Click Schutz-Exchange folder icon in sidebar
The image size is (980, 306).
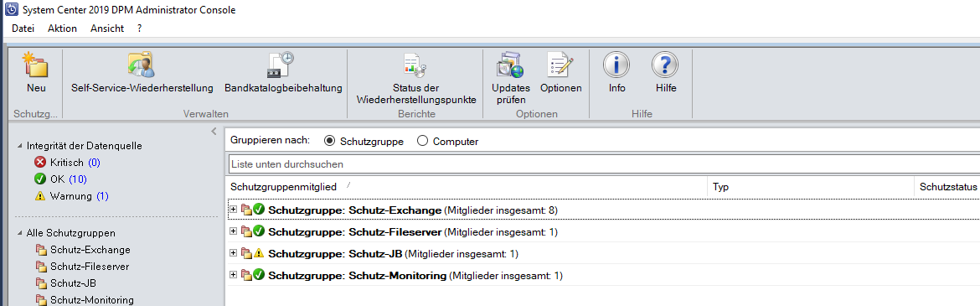[x=41, y=250]
